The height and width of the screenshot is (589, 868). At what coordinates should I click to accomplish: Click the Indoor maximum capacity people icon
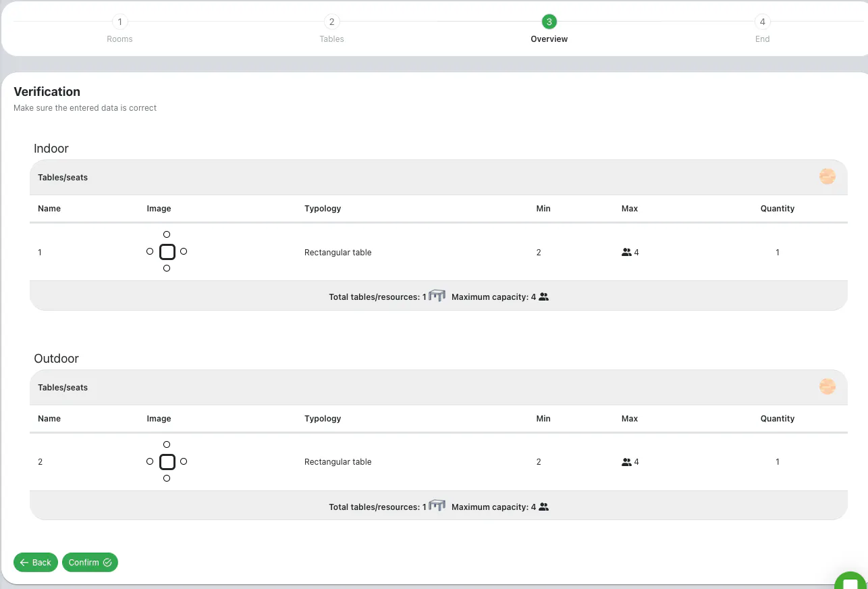[x=544, y=297]
